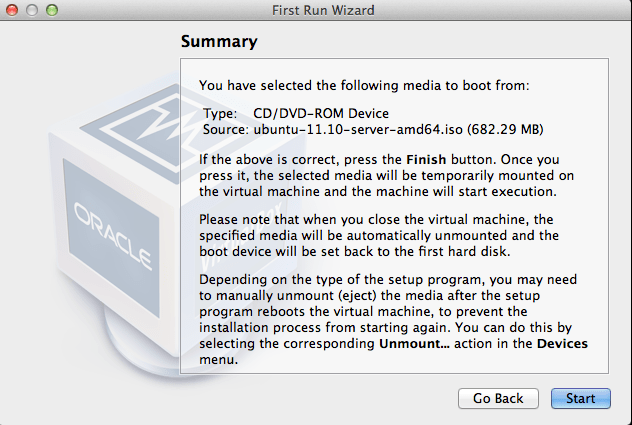The image size is (632, 425).
Task: Click the 'Source:' label in the summary
Action: tap(224, 129)
